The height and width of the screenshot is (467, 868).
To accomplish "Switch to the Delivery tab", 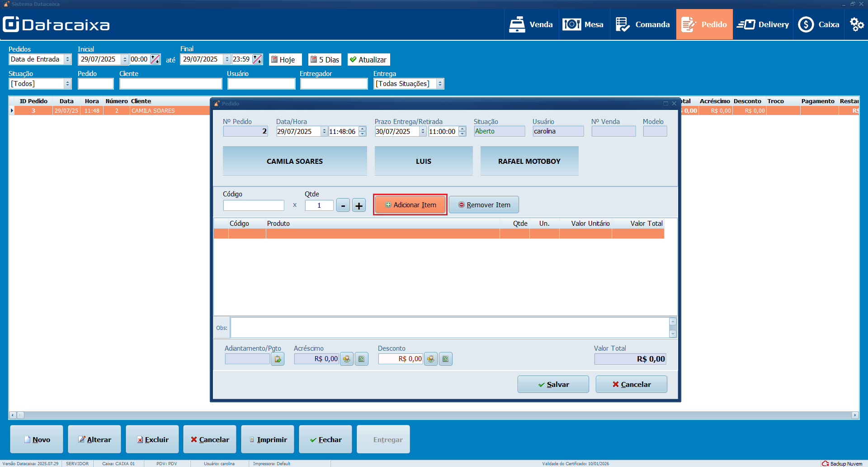I will click(763, 24).
